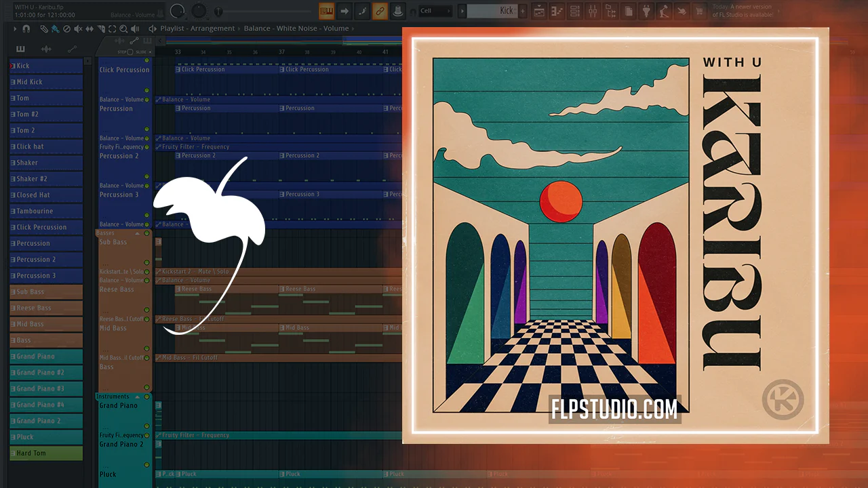This screenshot has height=488, width=868.
Task: Add a new pattern with plus button
Action: pyautogui.click(x=523, y=11)
